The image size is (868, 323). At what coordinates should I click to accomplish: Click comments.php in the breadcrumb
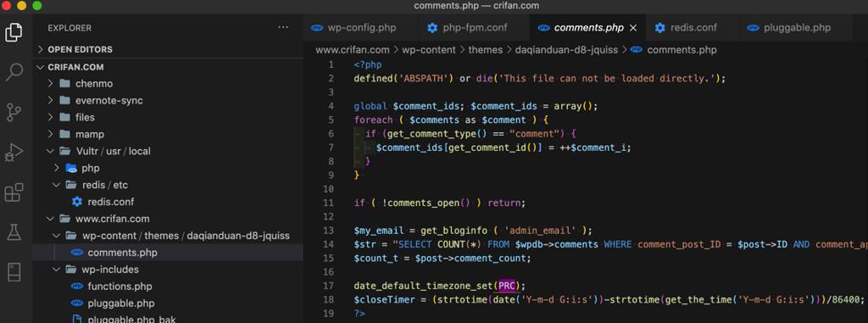pyautogui.click(x=682, y=50)
